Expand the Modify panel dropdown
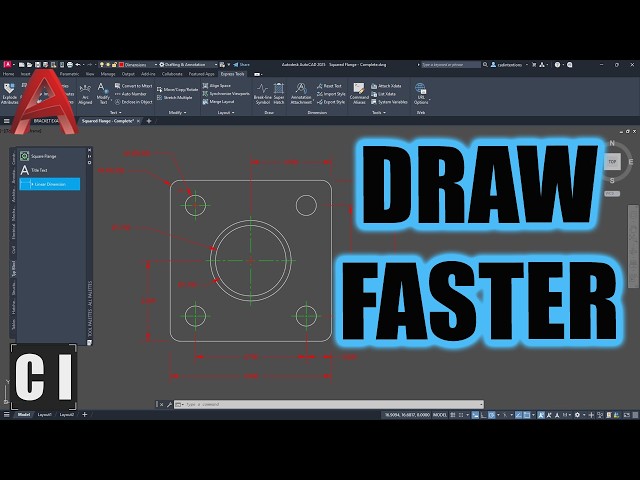 click(x=178, y=112)
